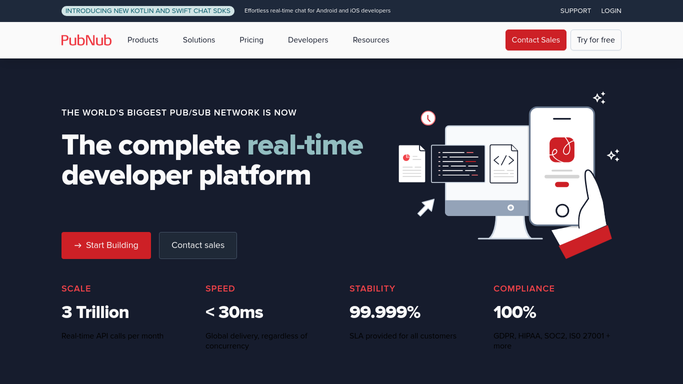Open the Resources menu
The image size is (683, 384).
tap(371, 40)
